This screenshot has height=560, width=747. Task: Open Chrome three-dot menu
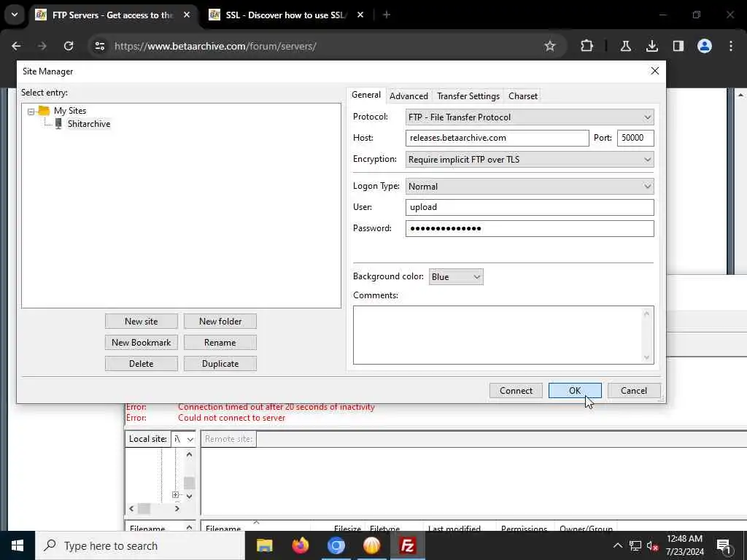point(731,46)
